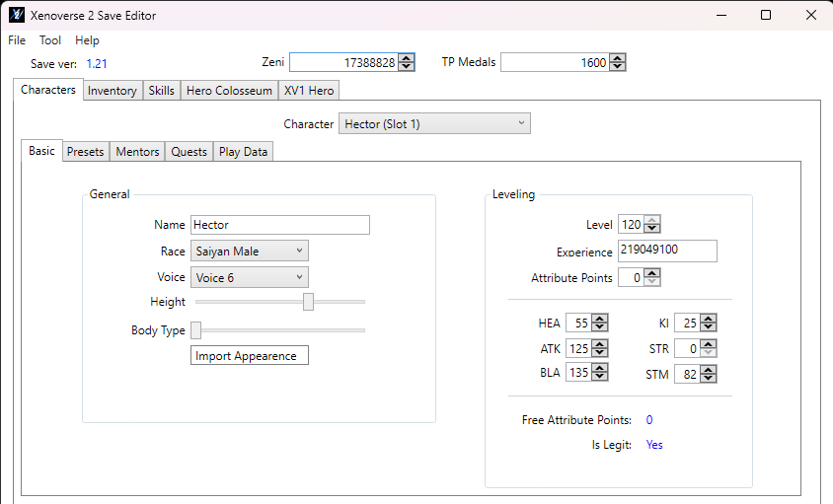Switch to the Inventory tab

coord(113,91)
